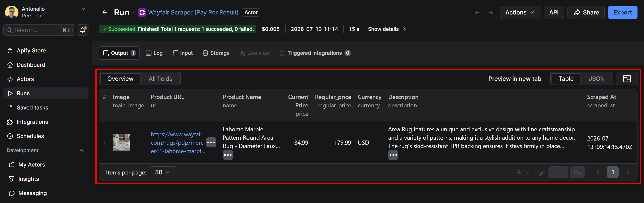This screenshot has height=203, width=644.
Task: Click the Go button in pagination
Action: pyautogui.click(x=577, y=172)
